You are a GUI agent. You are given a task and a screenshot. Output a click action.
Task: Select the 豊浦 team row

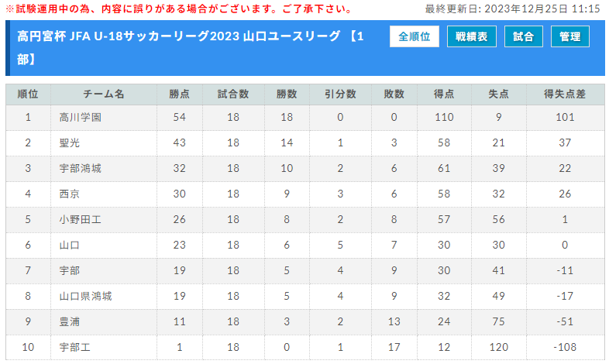click(x=305, y=322)
